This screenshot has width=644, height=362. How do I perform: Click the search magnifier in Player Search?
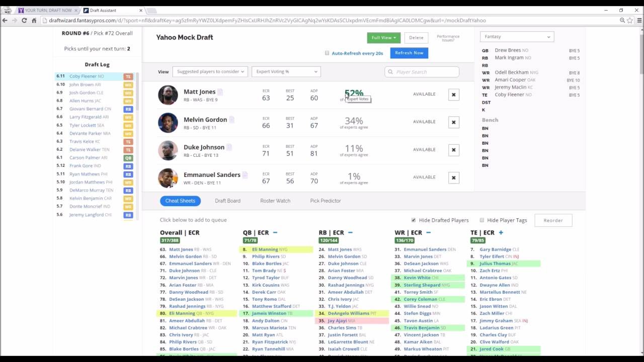pyautogui.click(x=390, y=72)
